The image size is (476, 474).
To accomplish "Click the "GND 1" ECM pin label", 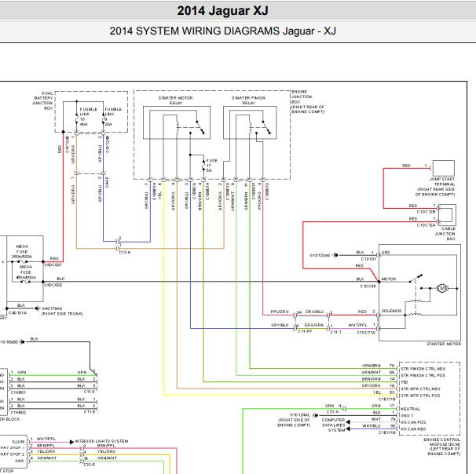I will [x=407, y=415].
